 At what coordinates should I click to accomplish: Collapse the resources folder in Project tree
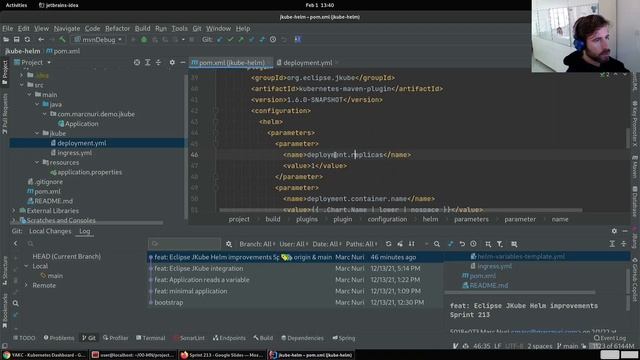(x=37, y=162)
